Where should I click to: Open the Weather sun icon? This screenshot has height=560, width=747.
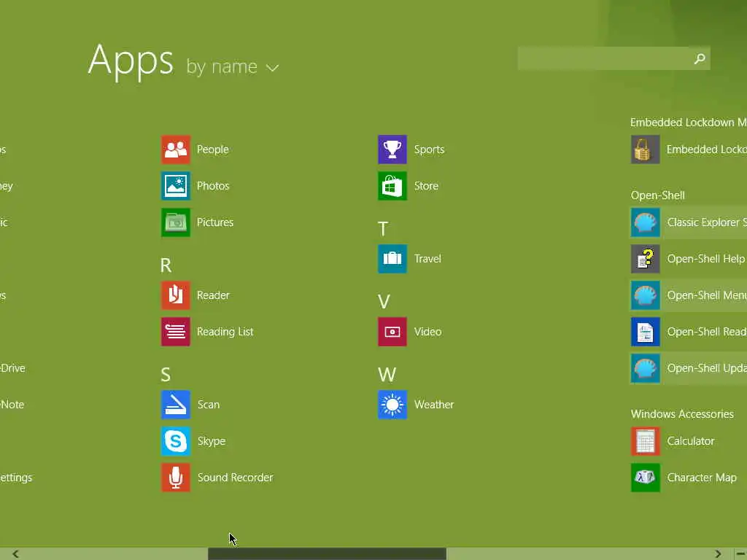pos(392,405)
